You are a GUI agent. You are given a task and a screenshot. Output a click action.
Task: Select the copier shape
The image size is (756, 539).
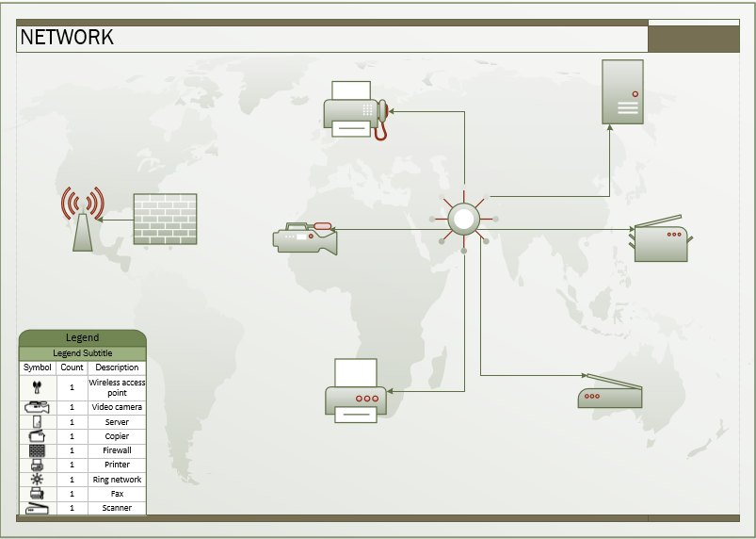(x=661, y=238)
